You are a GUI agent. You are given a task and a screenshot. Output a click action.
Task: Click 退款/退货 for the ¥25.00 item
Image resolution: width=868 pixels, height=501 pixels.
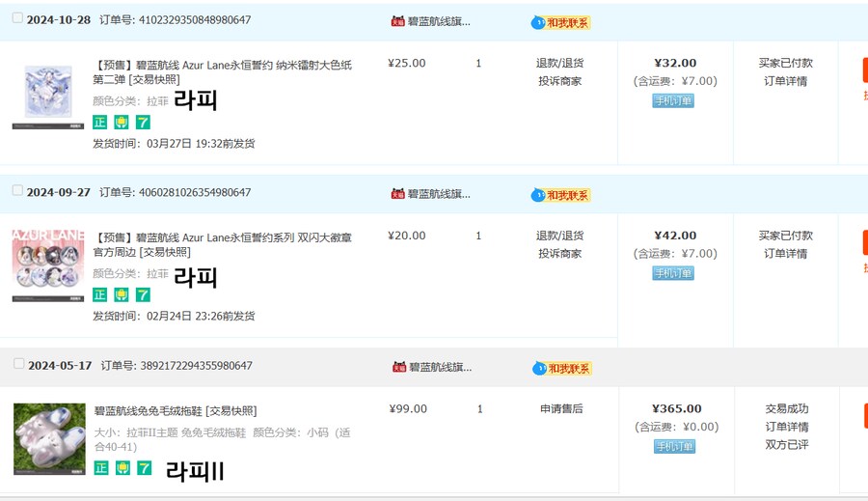coord(559,63)
